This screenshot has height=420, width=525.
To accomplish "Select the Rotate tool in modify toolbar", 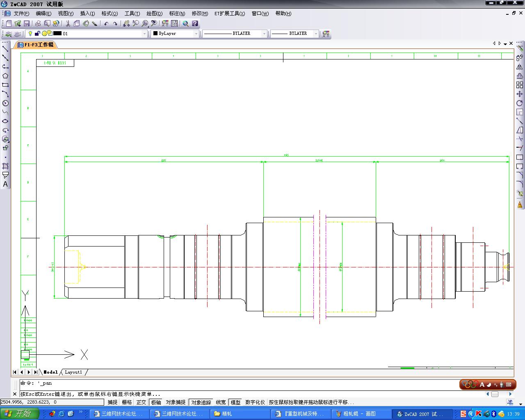I will 520,103.
